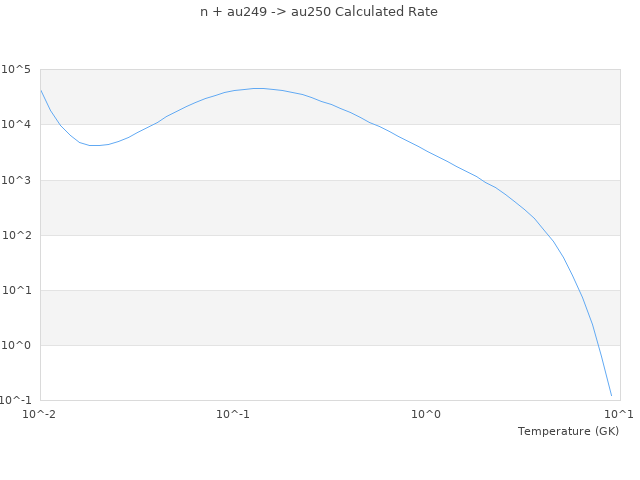
Task: Click the 10^0 label on the y-axis
Action: coord(17,345)
